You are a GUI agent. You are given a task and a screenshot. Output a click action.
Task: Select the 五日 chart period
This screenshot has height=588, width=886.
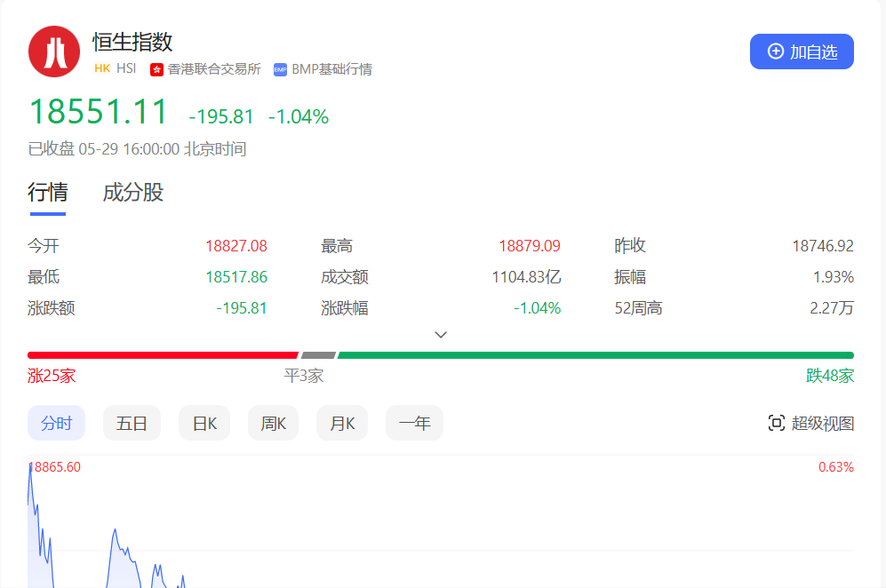pyautogui.click(x=132, y=423)
